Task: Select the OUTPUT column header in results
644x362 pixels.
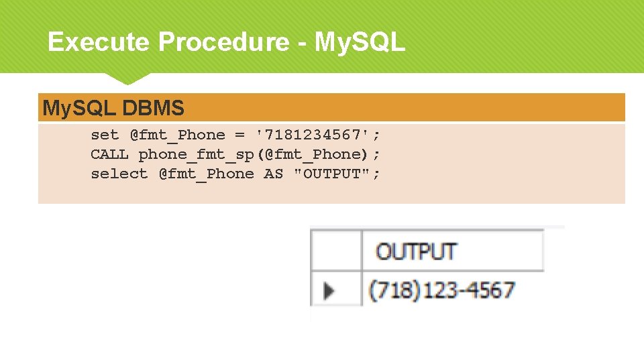Action: click(417, 251)
